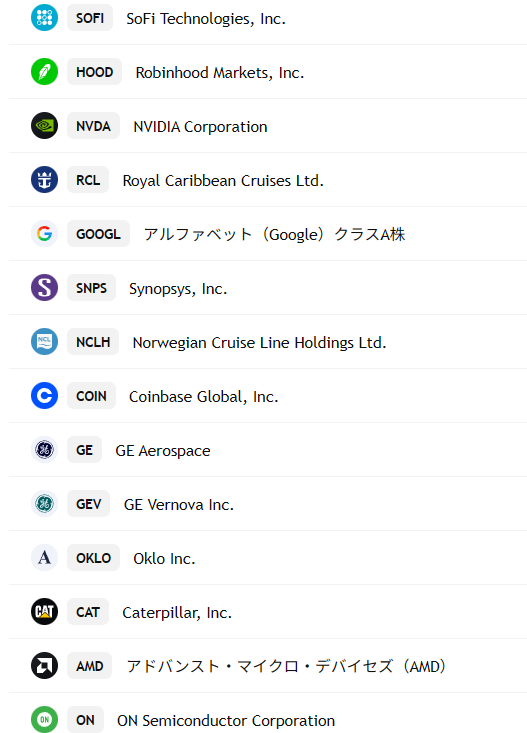Select the purple Synopsys S icon
The width and height of the screenshot is (527, 733).
(x=44, y=288)
